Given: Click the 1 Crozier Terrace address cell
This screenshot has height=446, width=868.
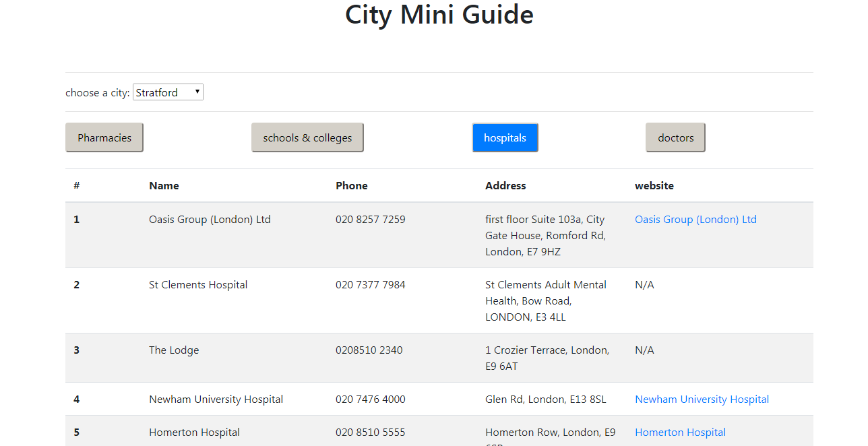Looking at the screenshot, I should click(x=547, y=358).
